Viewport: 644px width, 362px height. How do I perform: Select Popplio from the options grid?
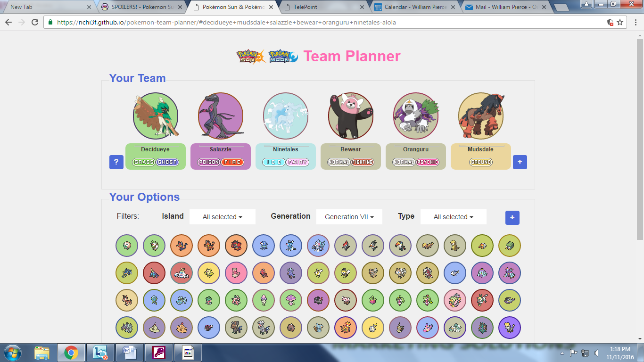(x=264, y=246)
